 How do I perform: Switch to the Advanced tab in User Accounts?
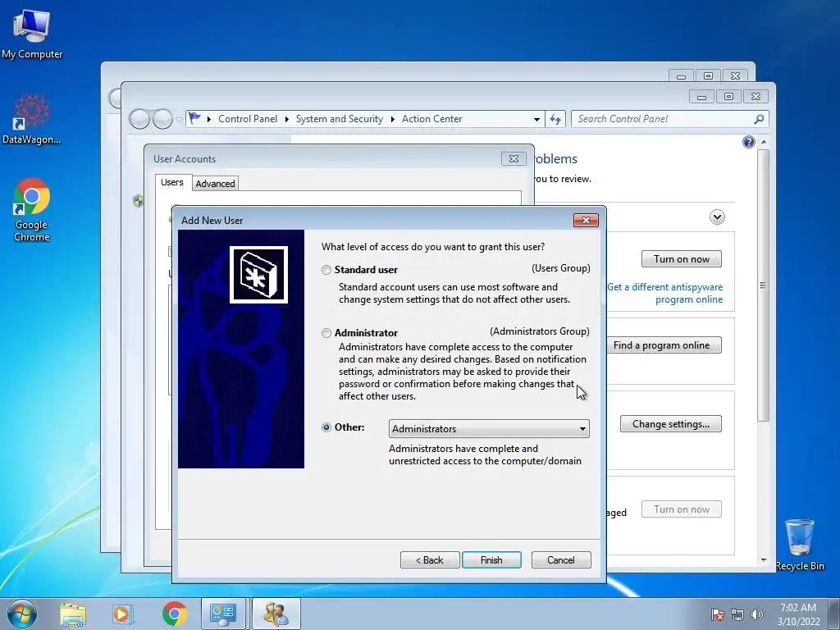[215, 183]
